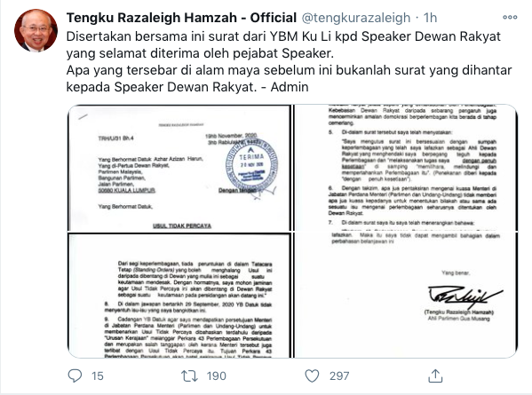Open the bottom-left letter page image

(179, 295)
